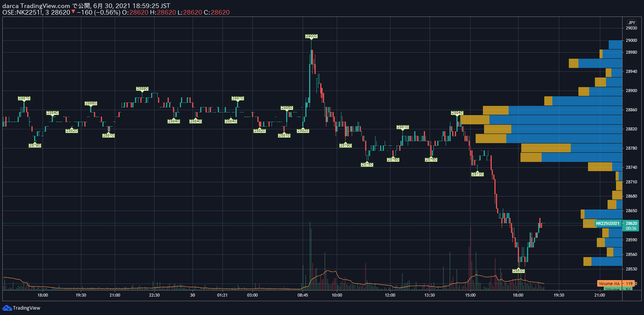This screenshot has height=315, width=644.
Task: Click 28900 on the price axis
Action: point(631,91)
